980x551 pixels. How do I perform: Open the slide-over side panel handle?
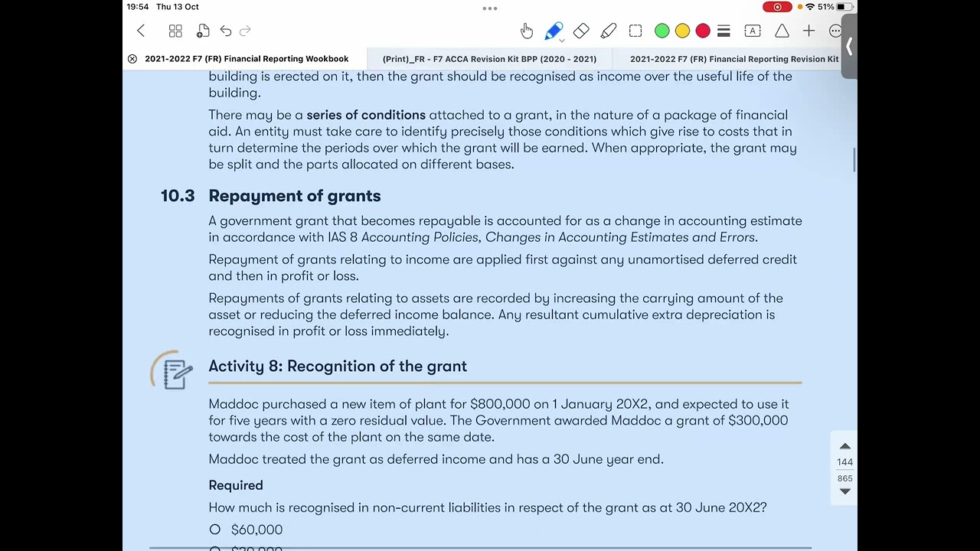coord(849,47)
